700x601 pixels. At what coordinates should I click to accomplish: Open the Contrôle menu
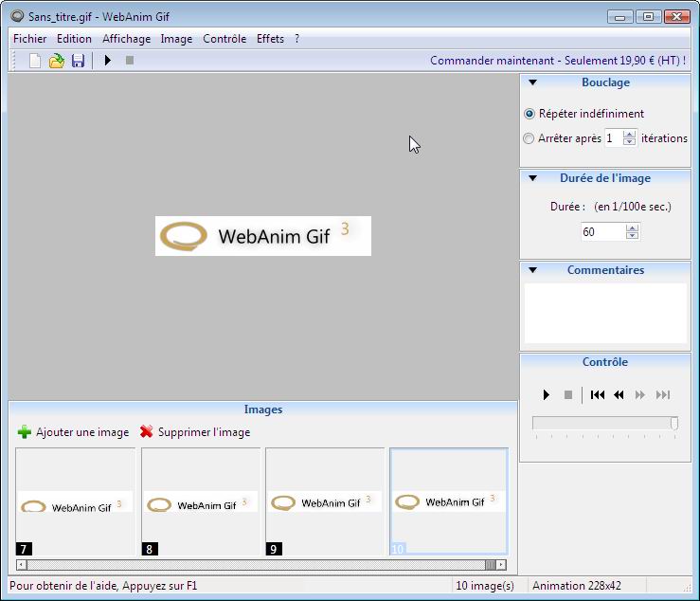coord(224,39)
